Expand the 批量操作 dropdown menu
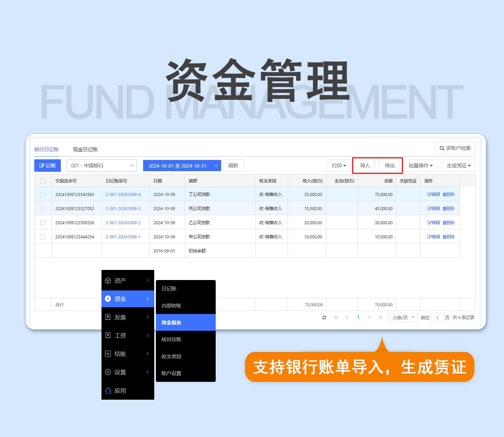 (420, 166)
